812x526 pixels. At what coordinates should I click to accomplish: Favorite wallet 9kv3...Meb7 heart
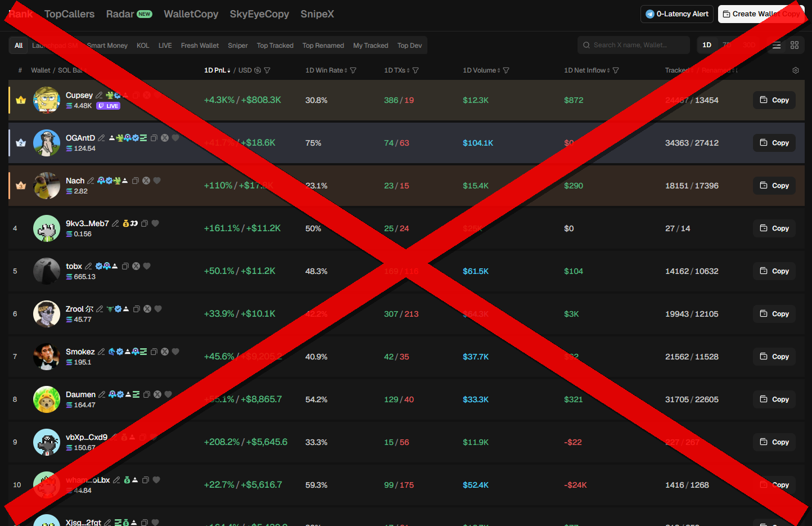[155, 223]
